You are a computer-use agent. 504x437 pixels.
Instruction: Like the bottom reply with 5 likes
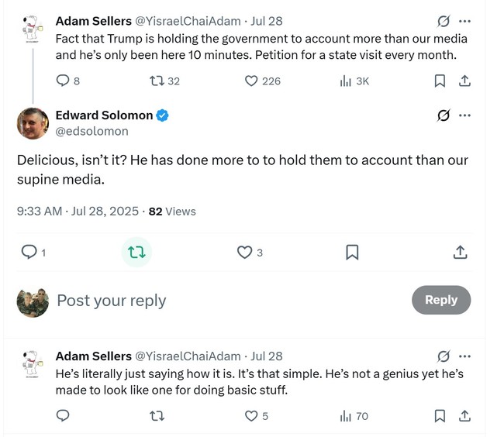(251, 416)
